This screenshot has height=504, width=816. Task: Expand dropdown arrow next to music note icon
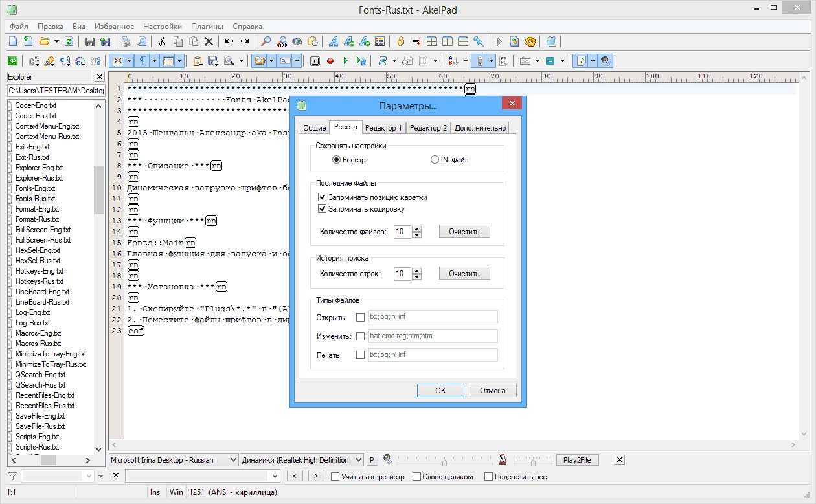[593, 61]
